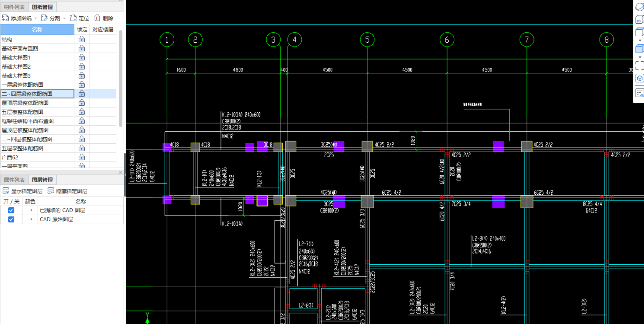Click the display settings eye-list icon
Viewport: 644px width, 324px height.
click(639, 93)
